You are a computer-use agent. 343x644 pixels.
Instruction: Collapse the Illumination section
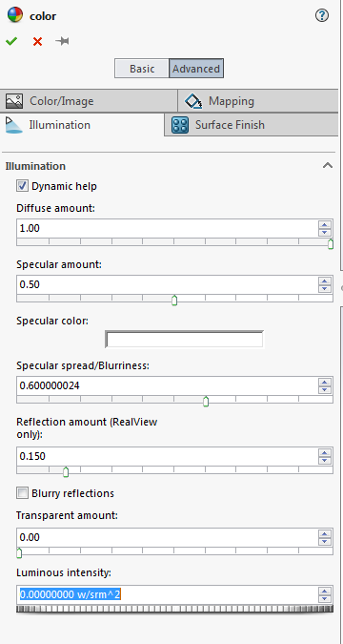point(328,165)
